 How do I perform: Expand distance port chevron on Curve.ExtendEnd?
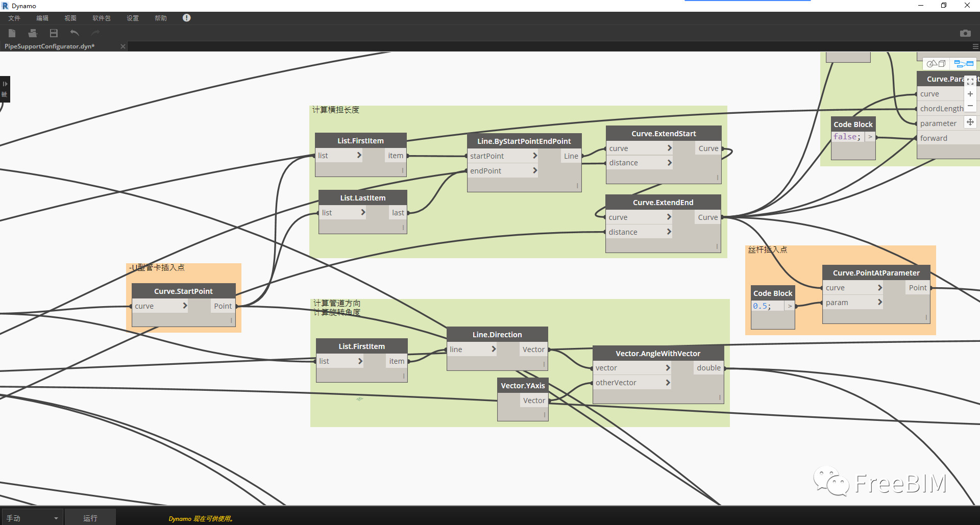click(669, 232)
